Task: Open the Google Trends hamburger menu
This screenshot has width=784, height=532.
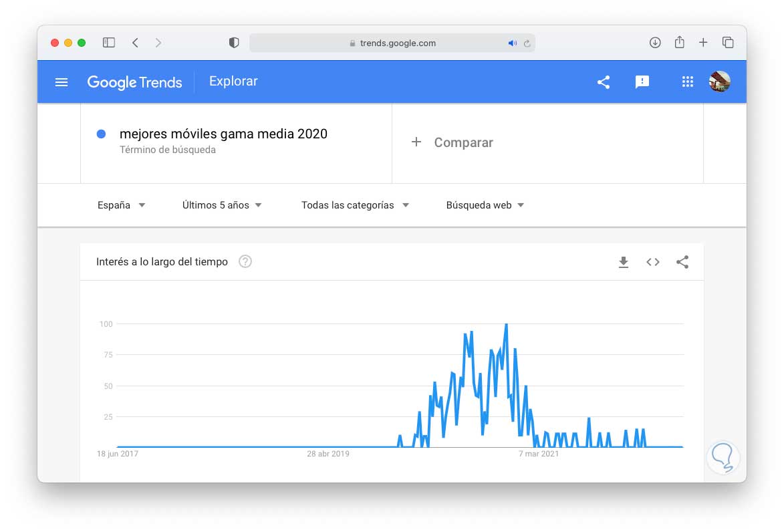Action: (61, 82)
